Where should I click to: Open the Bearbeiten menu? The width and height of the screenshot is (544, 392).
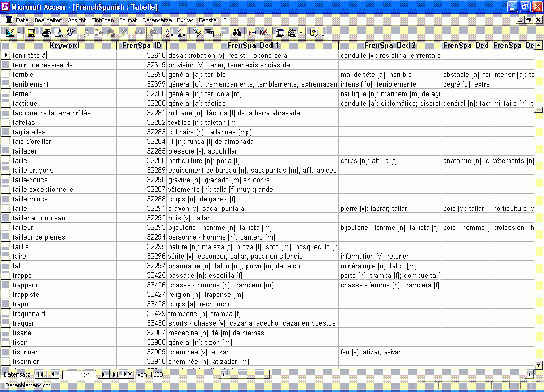coord(48,21)
